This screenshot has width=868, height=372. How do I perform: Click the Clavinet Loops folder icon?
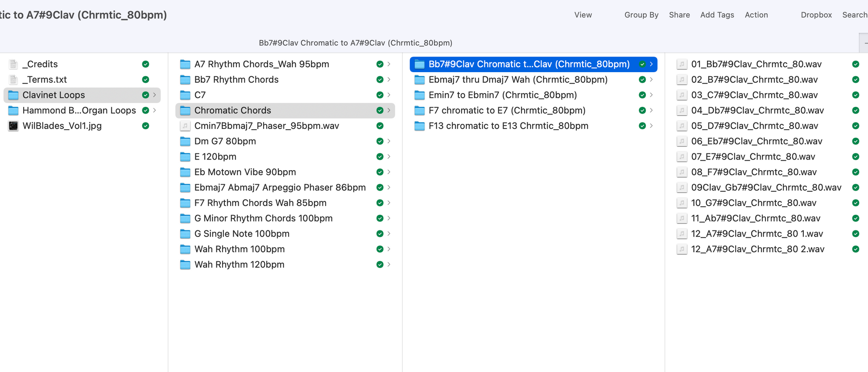pos(13,95)
